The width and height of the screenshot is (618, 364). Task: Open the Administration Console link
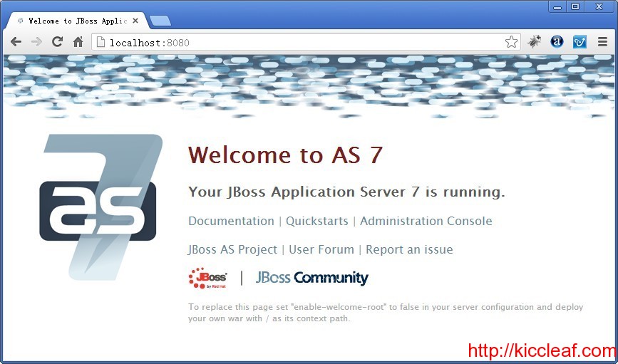click(x=426, y=221)
